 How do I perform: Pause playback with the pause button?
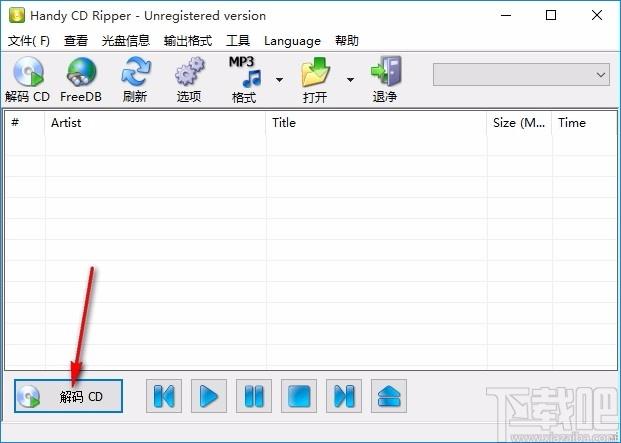(254, 396)
